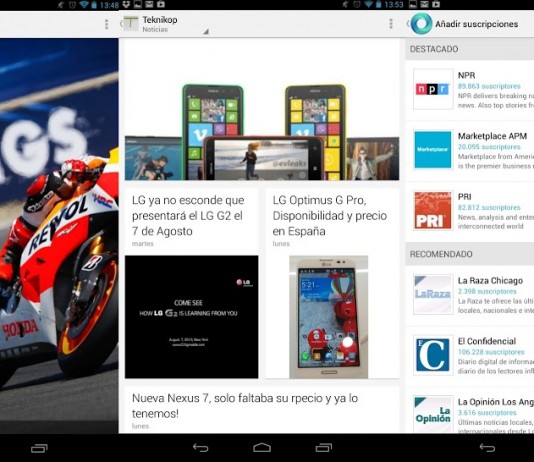Click 82.812 suscriptores count under PRI

(x=489, y=207)
